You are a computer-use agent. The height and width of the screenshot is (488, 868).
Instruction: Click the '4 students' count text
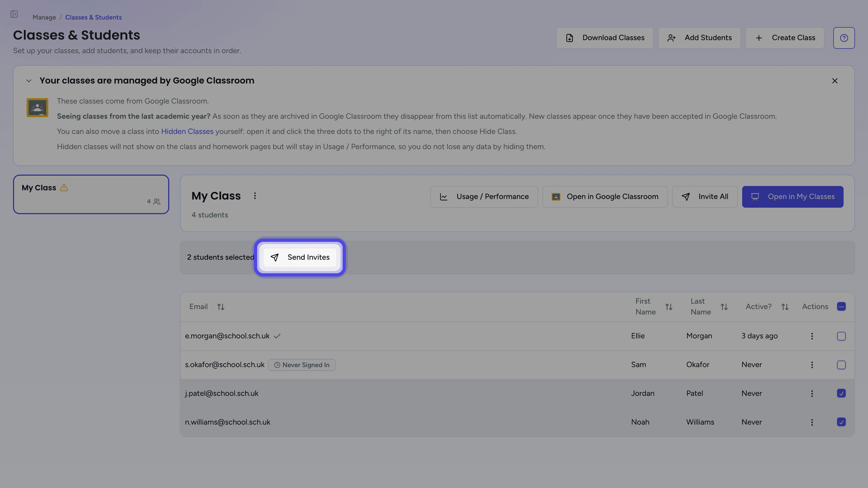[210, 215]
